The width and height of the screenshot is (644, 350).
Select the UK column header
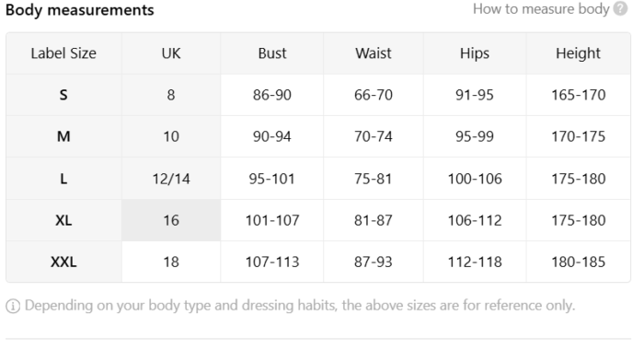coord(171,53)
